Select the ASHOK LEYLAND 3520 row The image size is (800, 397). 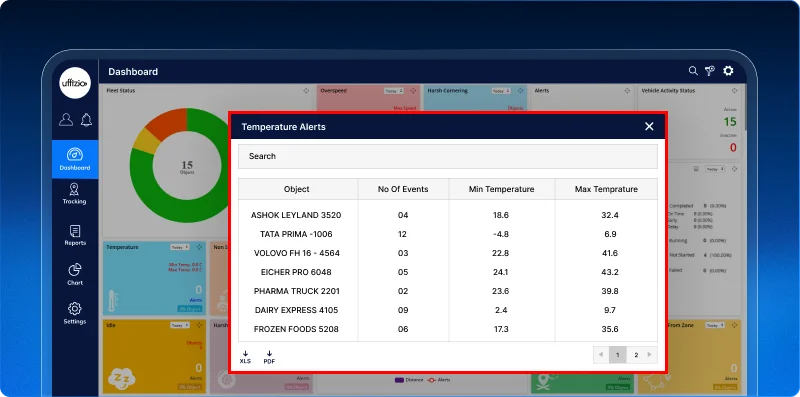[x=447, y=215]
